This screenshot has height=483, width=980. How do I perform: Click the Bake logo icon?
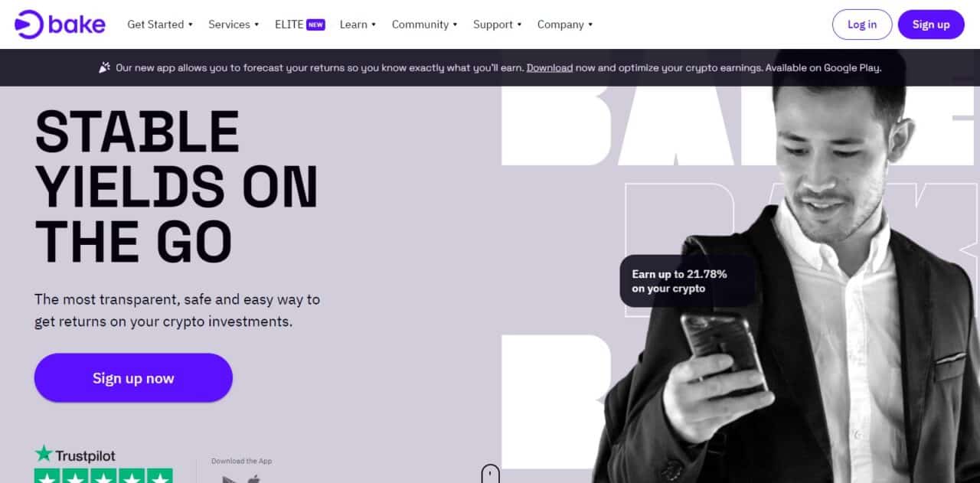pyautogui.click(x=28, y=24)
